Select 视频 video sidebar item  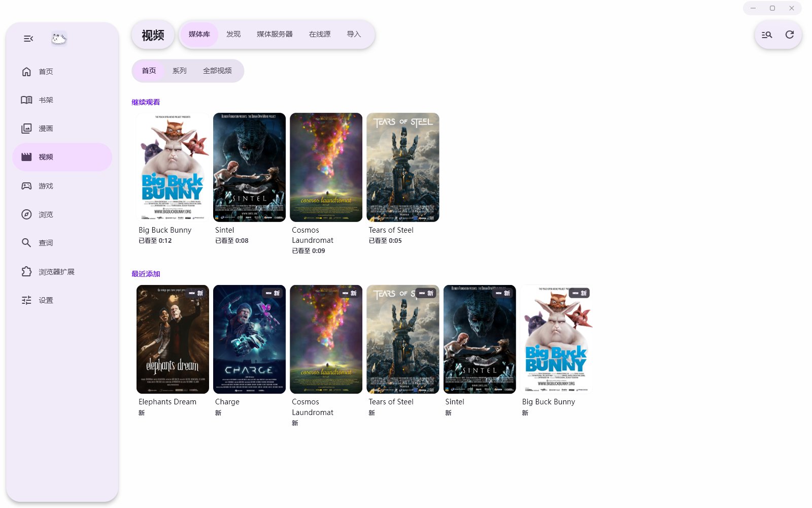(62, 157)
